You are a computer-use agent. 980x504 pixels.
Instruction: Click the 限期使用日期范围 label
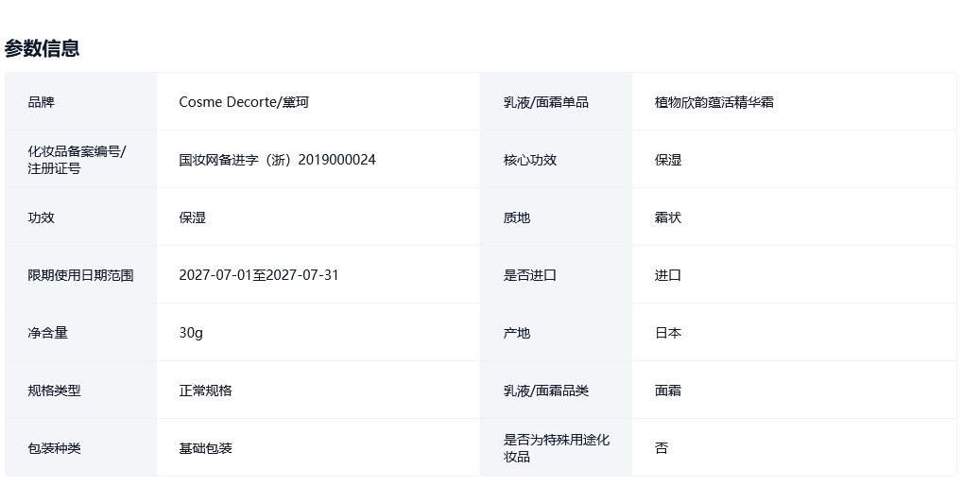[x=80, y=275]
